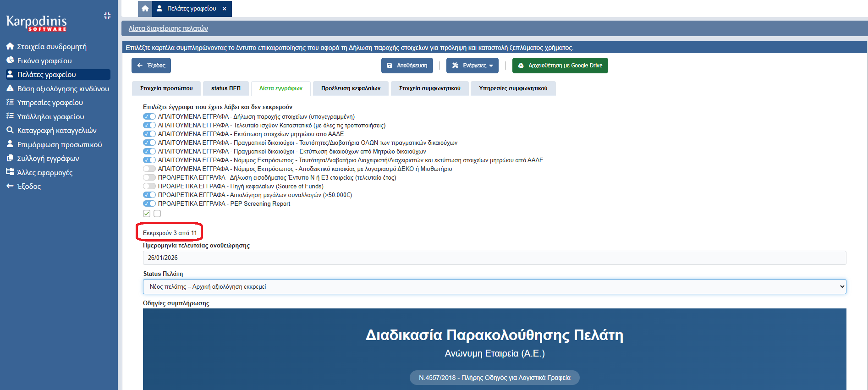The image size is (868, 390).
Task: Close the Πελάτες γραφείου tab
Action: (224, 9)
